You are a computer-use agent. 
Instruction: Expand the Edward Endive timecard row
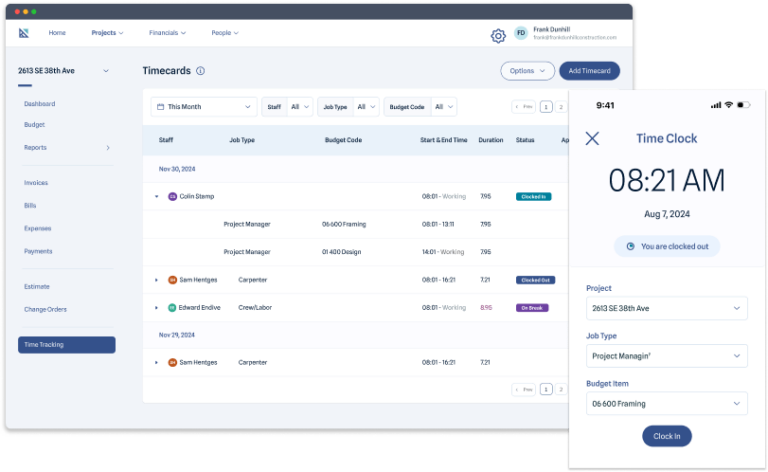pos(156,308)
